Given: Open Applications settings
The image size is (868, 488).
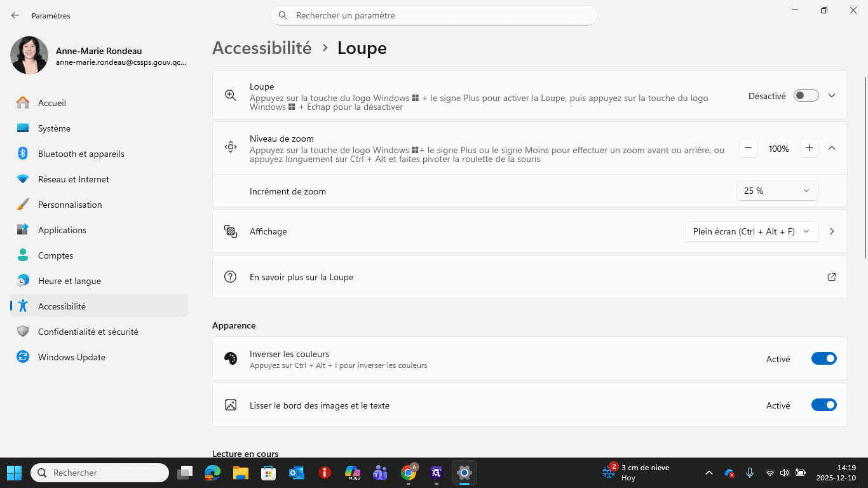Looking at the screenshot, I should coord(99,230).
